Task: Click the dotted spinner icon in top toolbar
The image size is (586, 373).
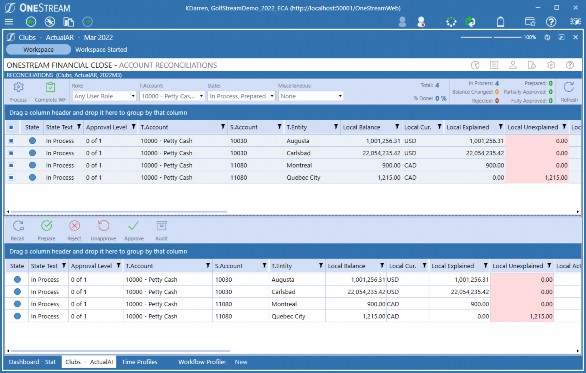Action: pos(451,22)
